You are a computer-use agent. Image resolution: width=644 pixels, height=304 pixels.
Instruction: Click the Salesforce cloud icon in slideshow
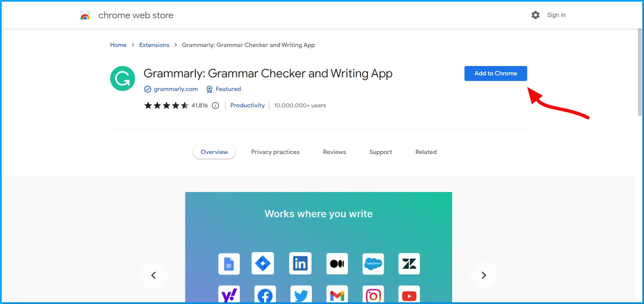(373, 264)
